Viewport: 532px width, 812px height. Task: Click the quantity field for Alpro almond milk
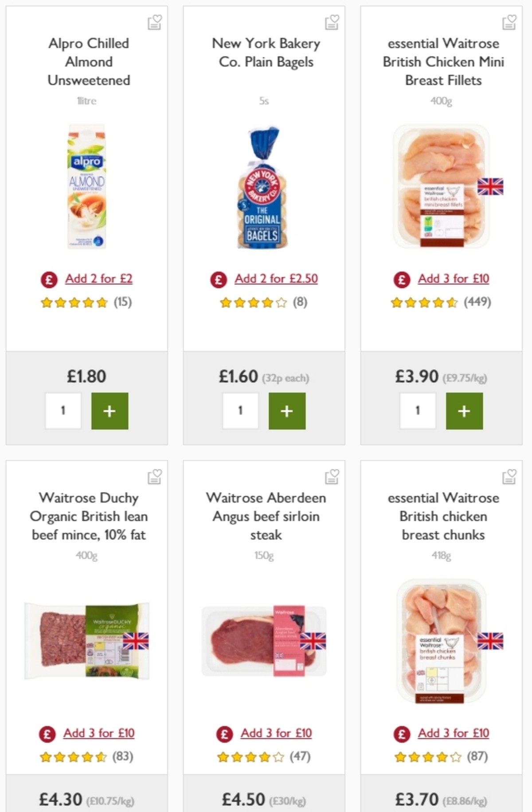[63, 411]
